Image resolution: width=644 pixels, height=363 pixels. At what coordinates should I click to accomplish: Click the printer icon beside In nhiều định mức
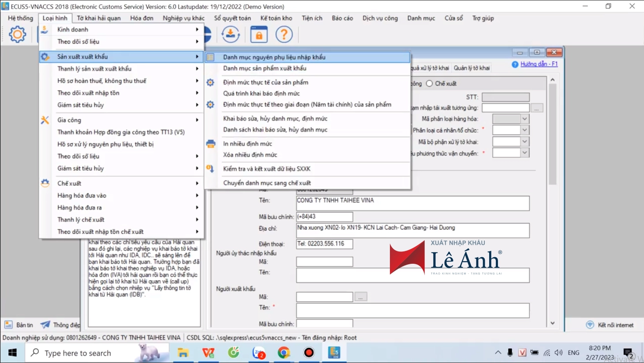pos(211,144)
